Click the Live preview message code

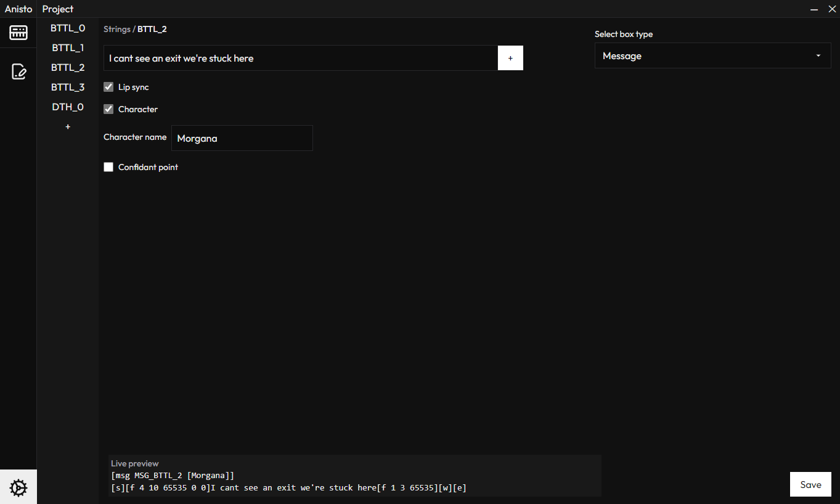pyautogui.click(x=289, y=482)
